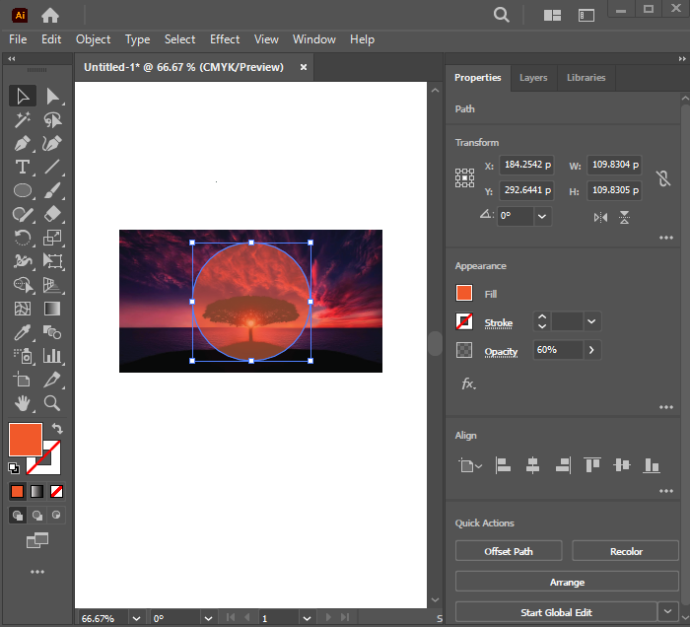Select the Direct Selection tool
The image size is (690, 627).
pyautogui.click(x=52, y=96)
